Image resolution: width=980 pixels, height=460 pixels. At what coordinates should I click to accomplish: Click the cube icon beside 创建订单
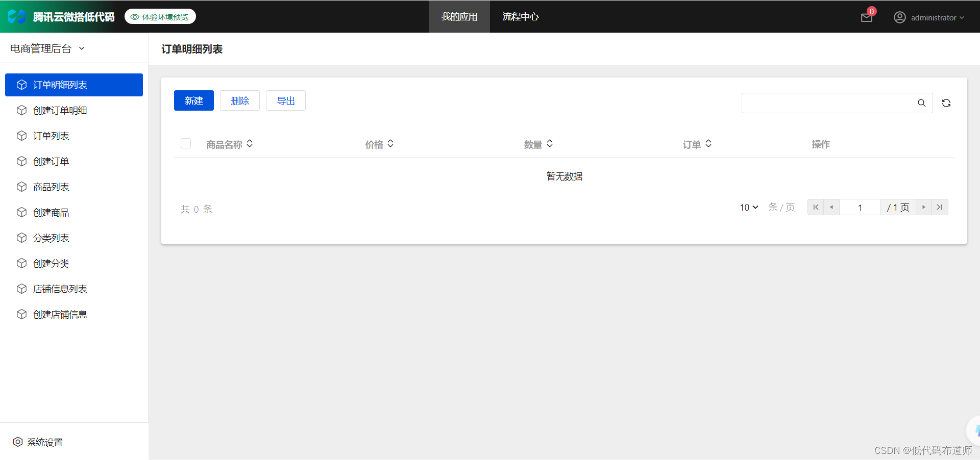point(21,161)
